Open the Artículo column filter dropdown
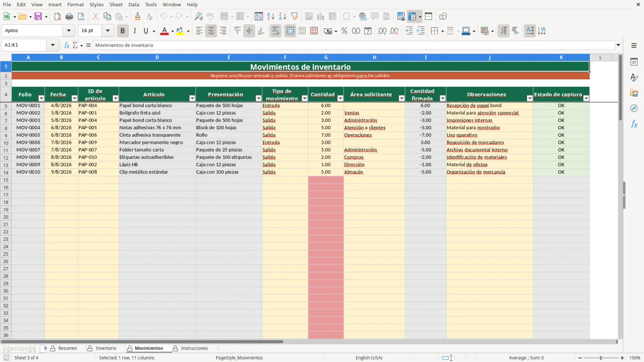The width and height of the screenshot is (644, 362). coord(192,98)
